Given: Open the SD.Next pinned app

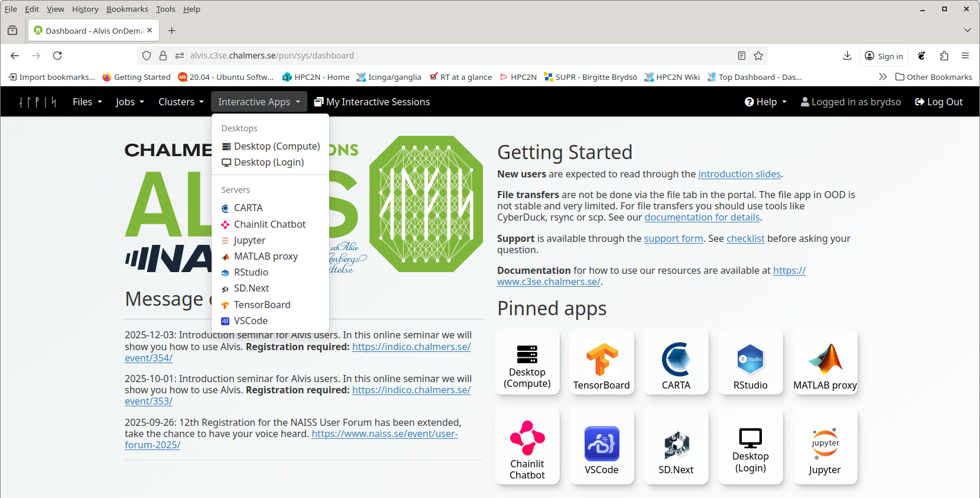Looking at the screenshot, I should (x=676, y=447).
